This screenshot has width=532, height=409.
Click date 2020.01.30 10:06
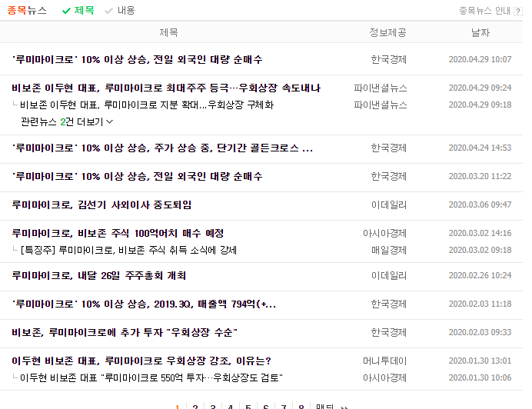coord(480,377)
